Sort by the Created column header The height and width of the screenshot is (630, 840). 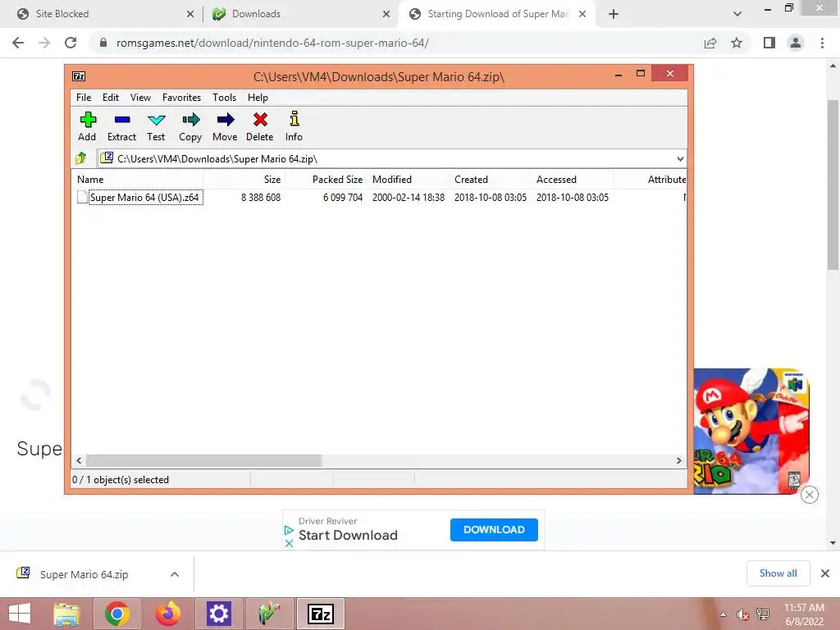(491, 180)
